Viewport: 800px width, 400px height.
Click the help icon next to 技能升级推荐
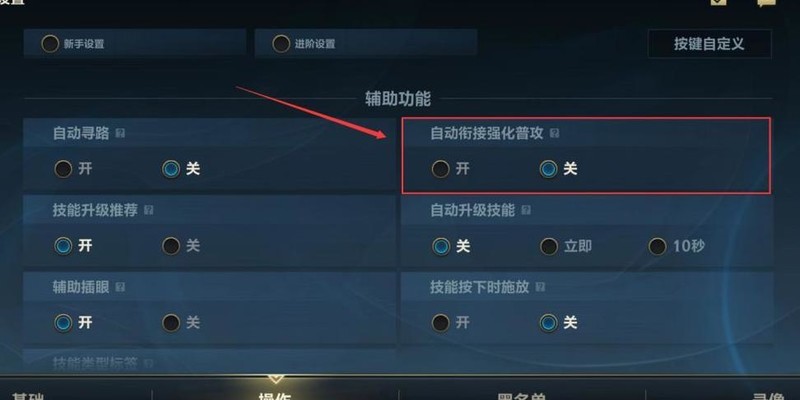pyautogui.click(x=148, y=210)
